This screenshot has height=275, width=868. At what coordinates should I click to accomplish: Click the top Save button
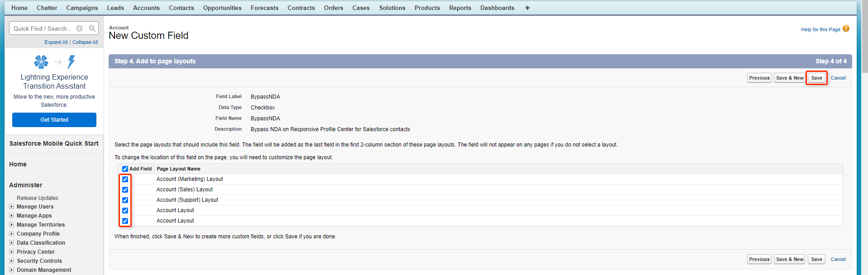click(816, 78)
